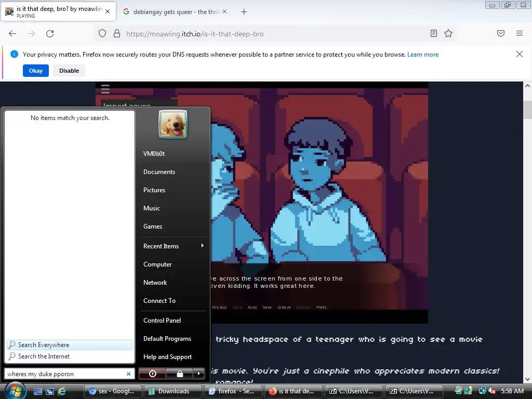Viewport: 532px width, 399px height.
Task: Open Control Panel from Start menu
Action: point(162,320)
